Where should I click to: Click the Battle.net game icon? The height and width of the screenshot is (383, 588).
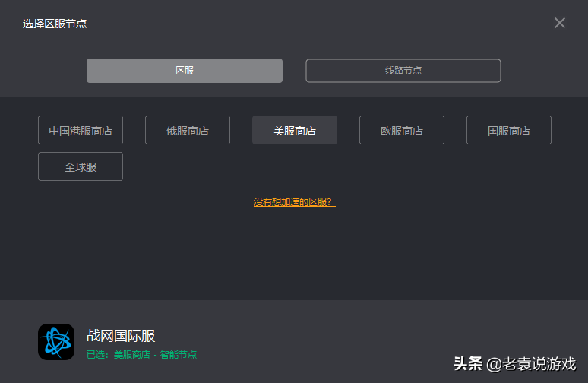[56, 342]
